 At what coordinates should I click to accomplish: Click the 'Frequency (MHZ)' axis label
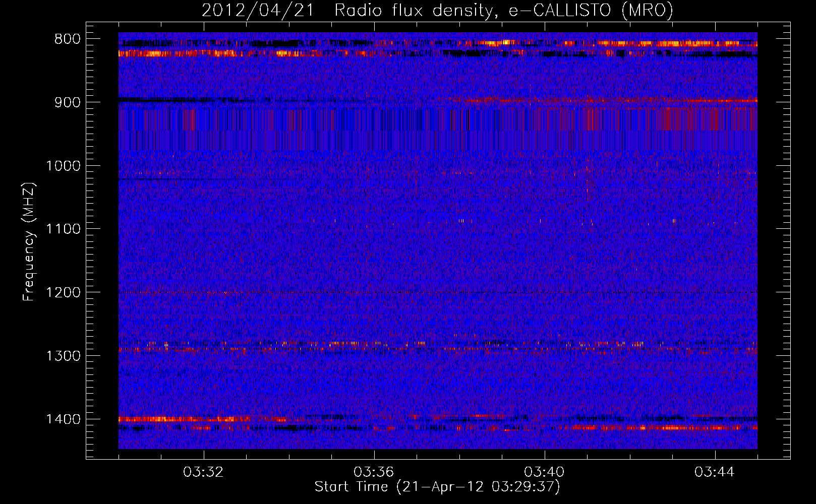pos(29,241)
